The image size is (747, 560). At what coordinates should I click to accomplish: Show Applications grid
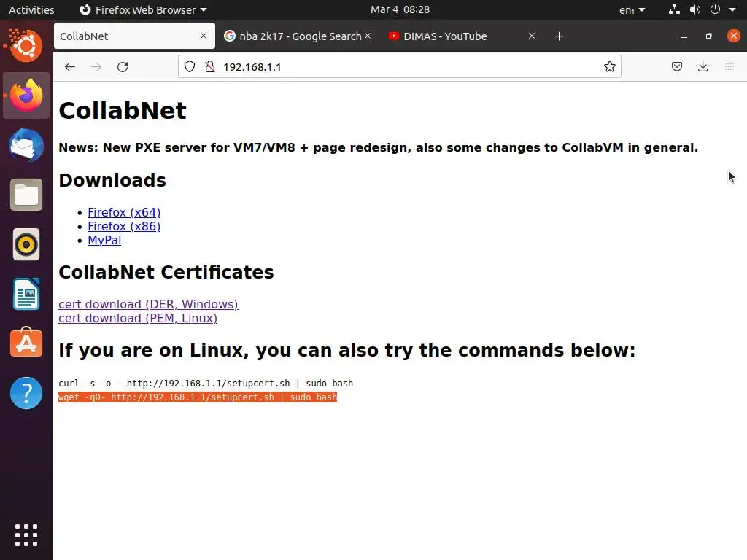tap(26, 535)
